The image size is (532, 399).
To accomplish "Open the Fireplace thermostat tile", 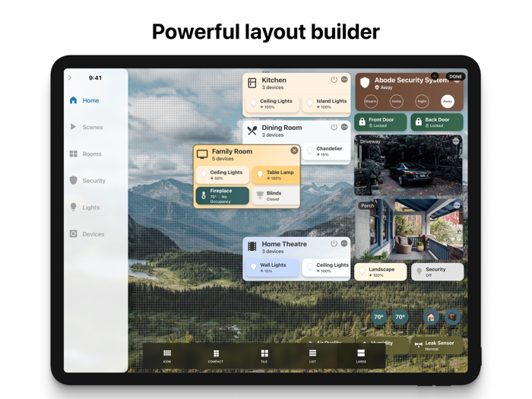I will click(222, 196).
